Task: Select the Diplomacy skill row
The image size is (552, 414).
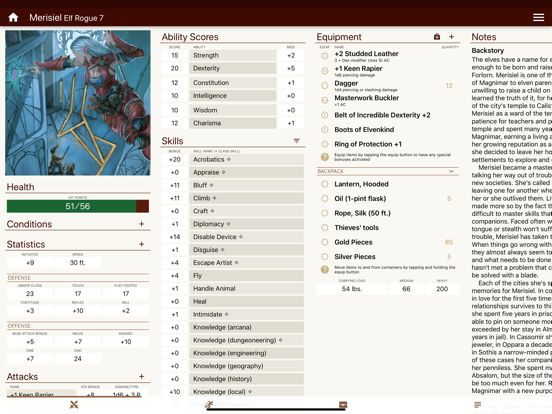Action: click(233, 224)
